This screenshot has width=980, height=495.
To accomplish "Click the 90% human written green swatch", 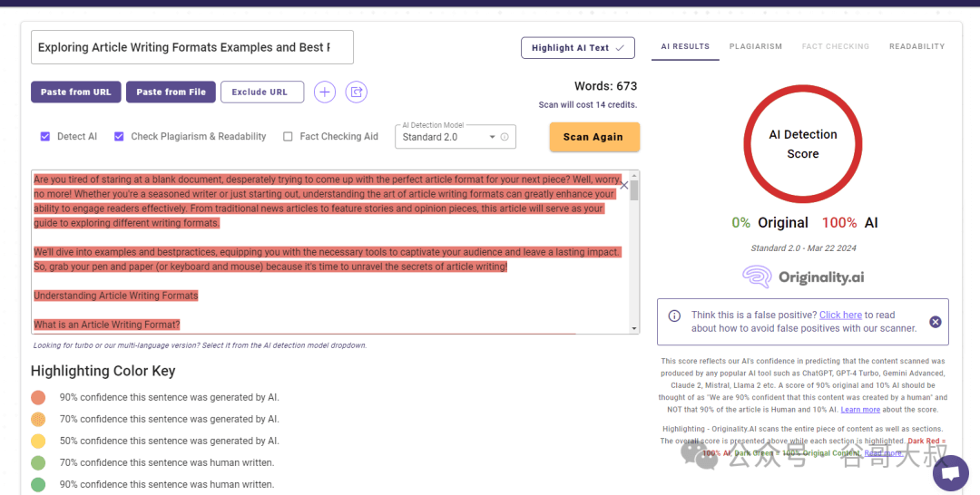I will 38,484.
